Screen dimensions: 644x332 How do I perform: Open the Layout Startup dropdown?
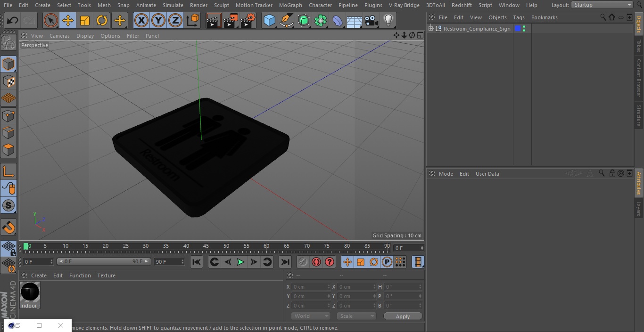tap(603, 5)
